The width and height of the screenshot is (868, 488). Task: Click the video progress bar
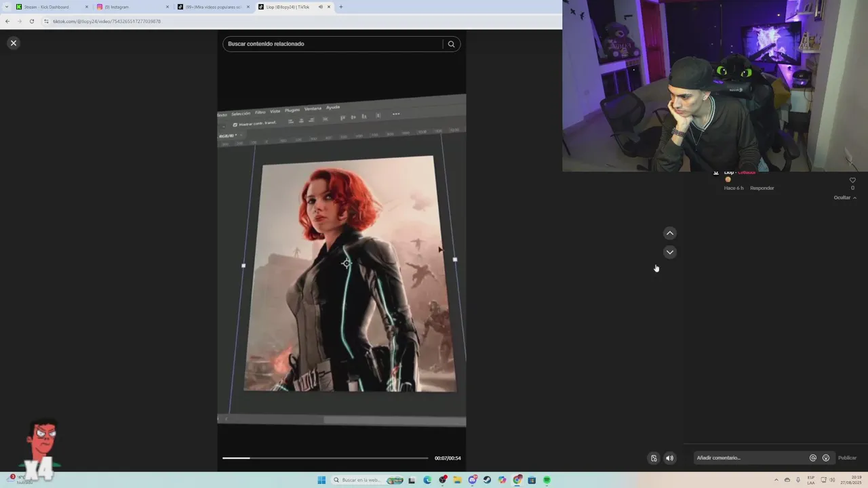coord(325,458)
